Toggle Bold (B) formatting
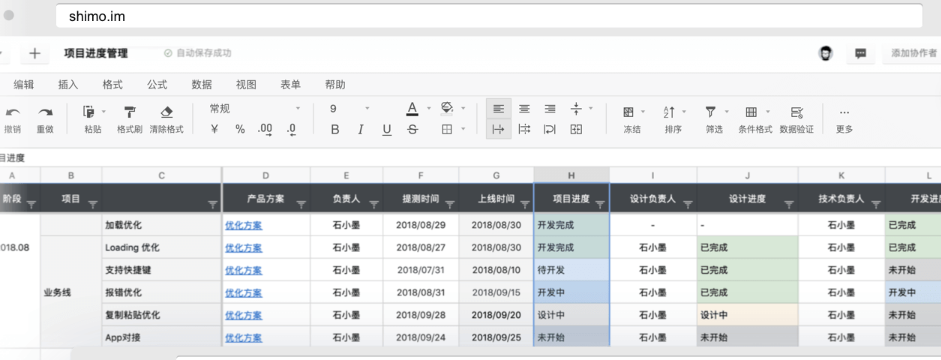 [335, 129]
